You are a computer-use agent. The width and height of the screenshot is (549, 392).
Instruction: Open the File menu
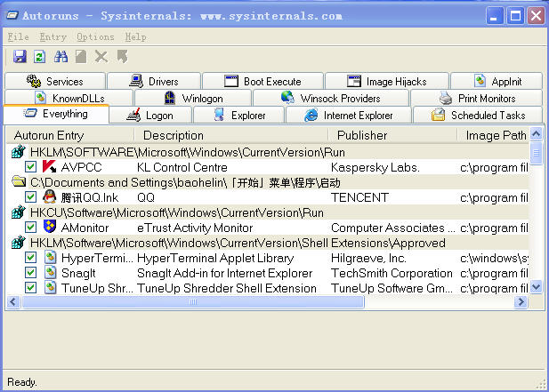point(18,36)
